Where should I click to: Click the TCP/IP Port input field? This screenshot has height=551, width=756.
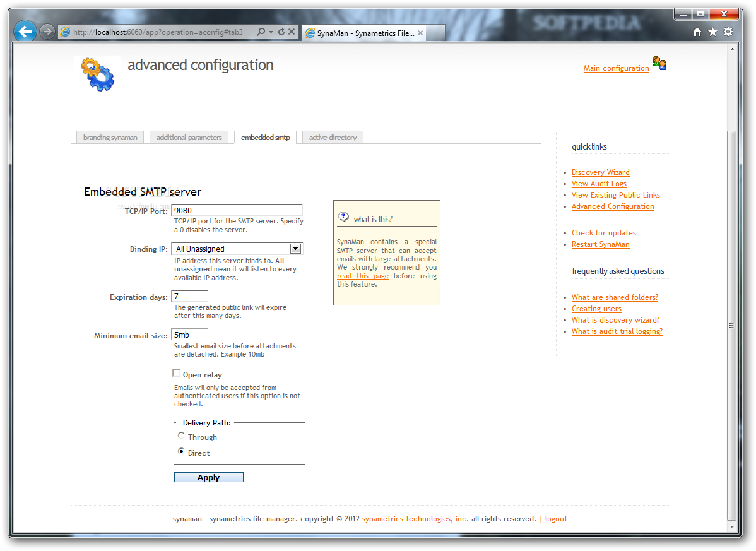pos(237,210)
